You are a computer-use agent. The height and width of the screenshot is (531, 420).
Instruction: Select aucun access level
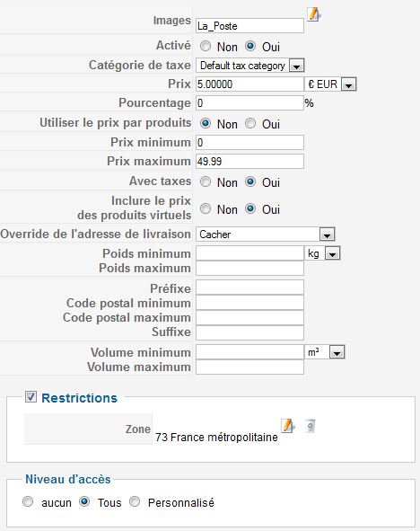tap(28, 501)
